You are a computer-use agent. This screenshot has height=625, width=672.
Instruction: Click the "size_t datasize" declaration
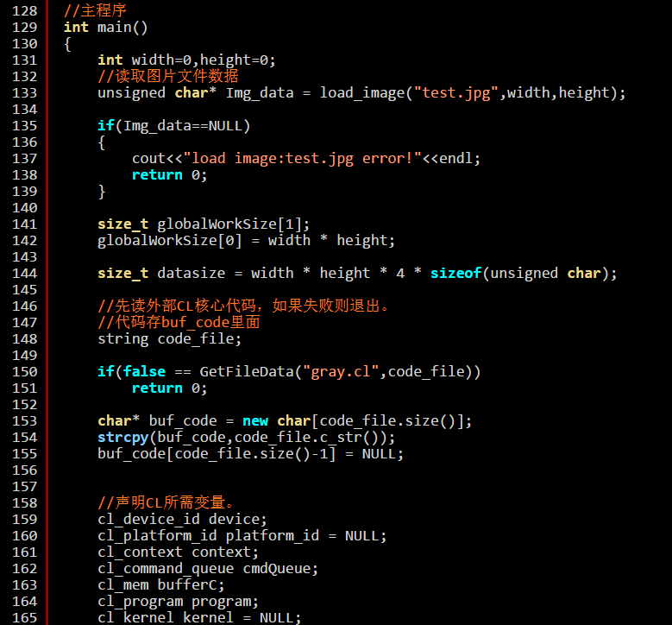[x=161, y=274]
